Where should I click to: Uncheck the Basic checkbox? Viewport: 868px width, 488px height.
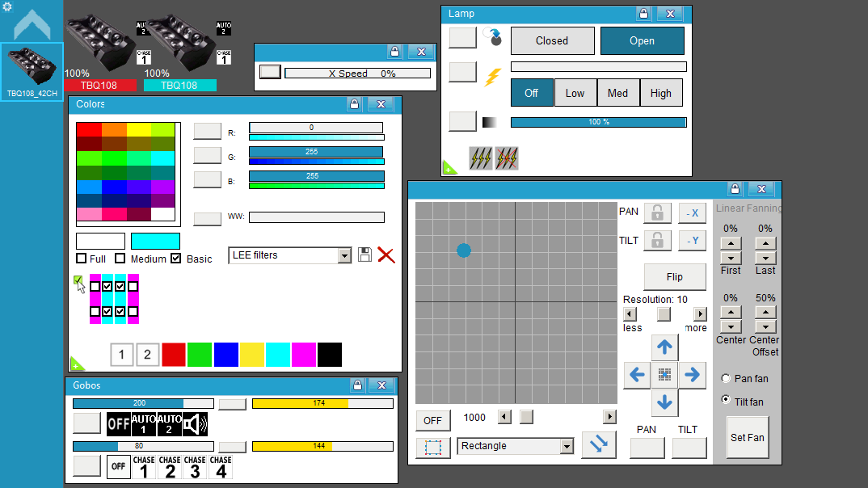coord(176,259)
